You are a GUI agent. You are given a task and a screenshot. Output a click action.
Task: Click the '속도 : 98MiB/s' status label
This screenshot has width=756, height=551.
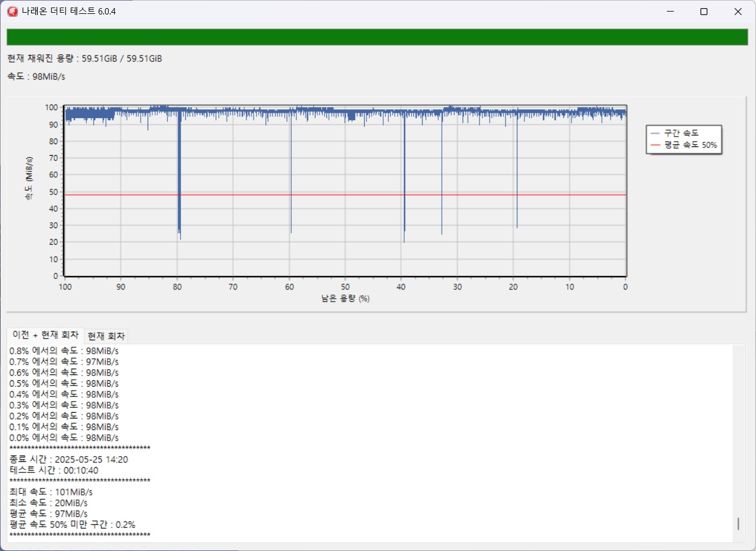tap(36, 77)
